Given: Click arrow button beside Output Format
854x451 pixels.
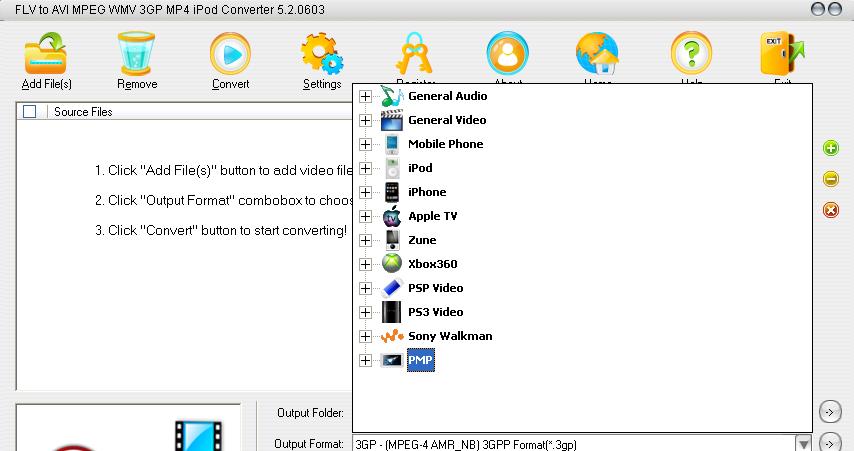Looking at the screenshot, I should (830, 442).
